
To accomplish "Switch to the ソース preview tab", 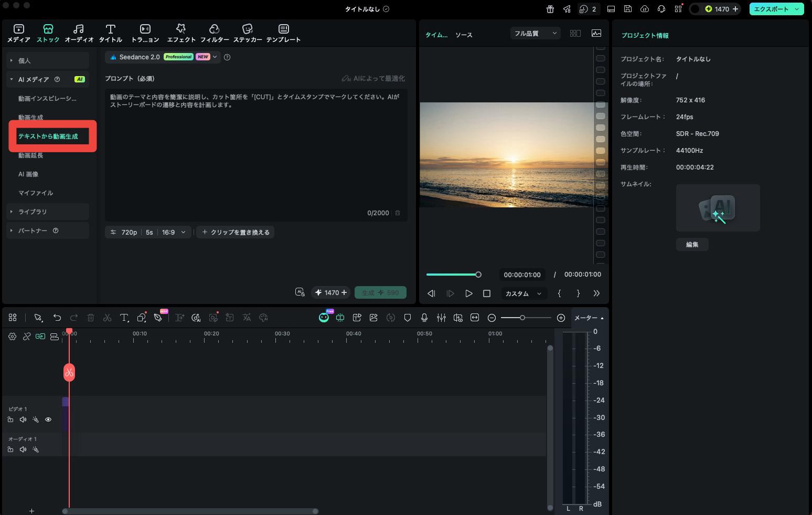I will pyautogui.click(x=464, y=35).
